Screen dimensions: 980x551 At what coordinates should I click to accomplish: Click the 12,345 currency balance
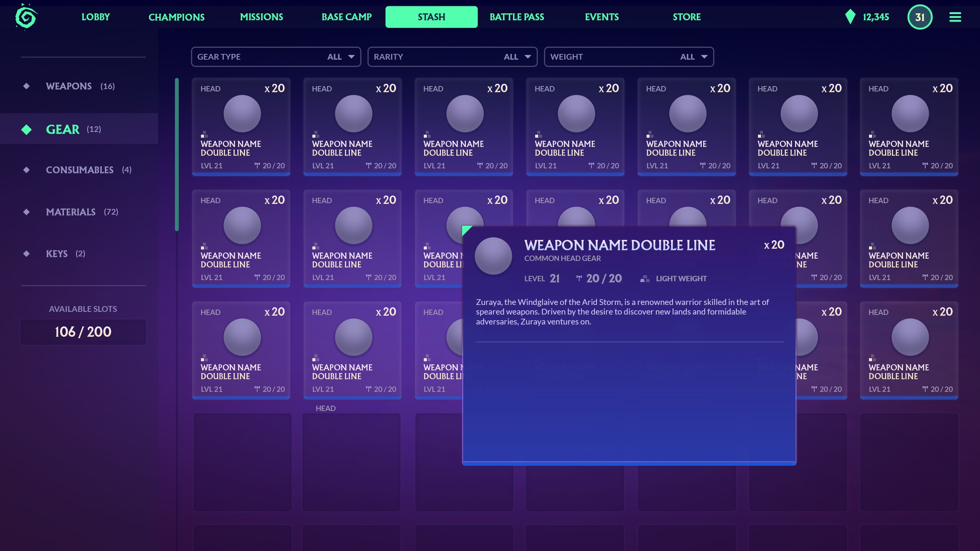(875, 17)
